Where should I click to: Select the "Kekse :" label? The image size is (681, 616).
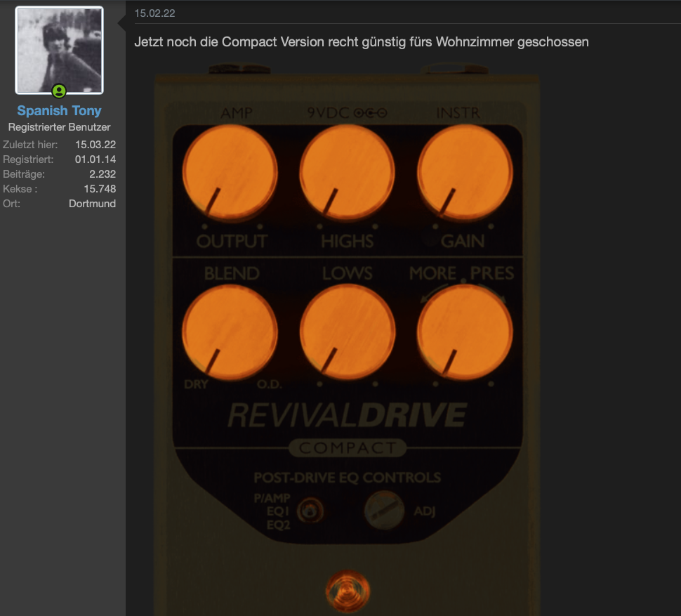point(20,189)
